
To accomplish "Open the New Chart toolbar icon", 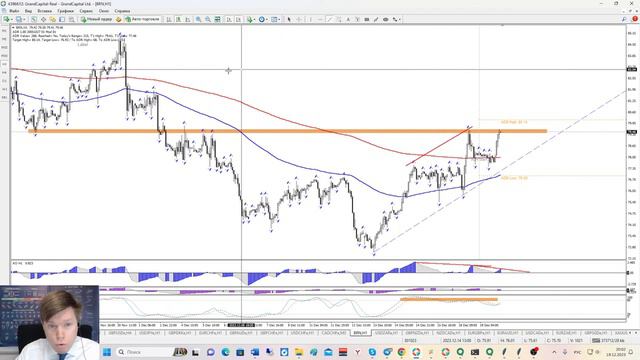I will [x=7, y=19].
